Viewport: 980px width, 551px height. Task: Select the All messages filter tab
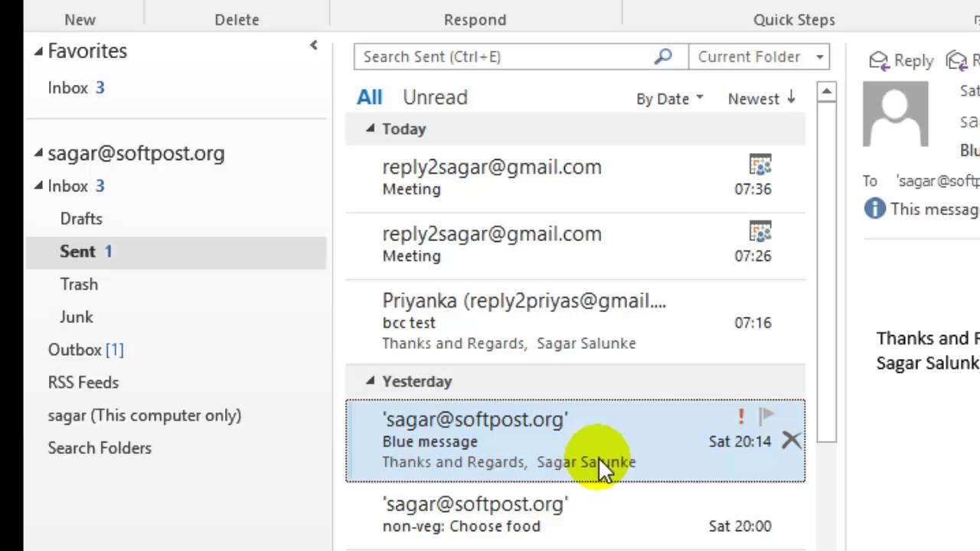[369, 97]
